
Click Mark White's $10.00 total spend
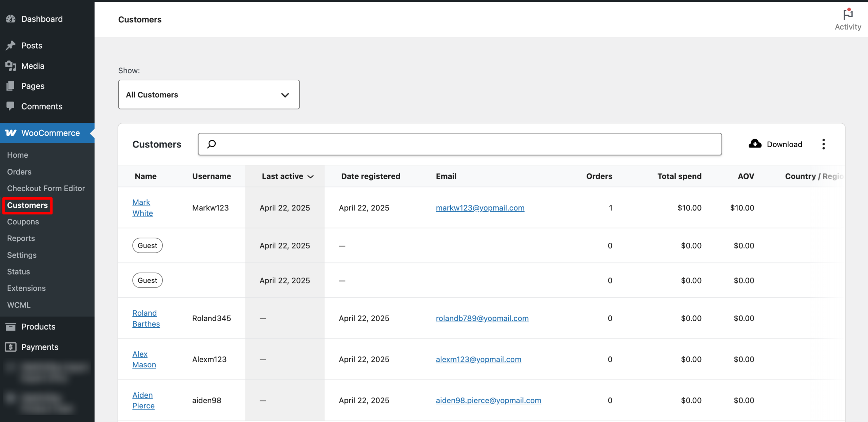tap(689, 208)
